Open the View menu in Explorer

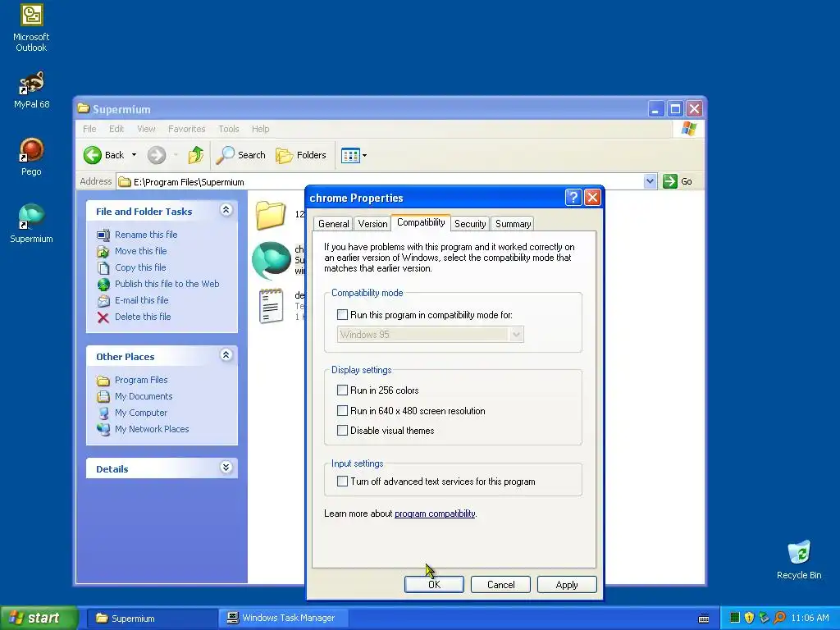146,129
